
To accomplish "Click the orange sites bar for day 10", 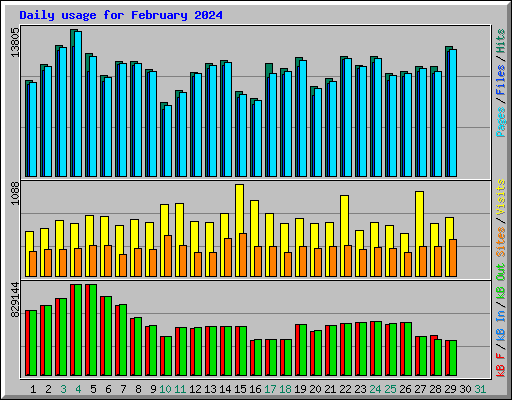I will pyautogui.click(x=168, y=256).
